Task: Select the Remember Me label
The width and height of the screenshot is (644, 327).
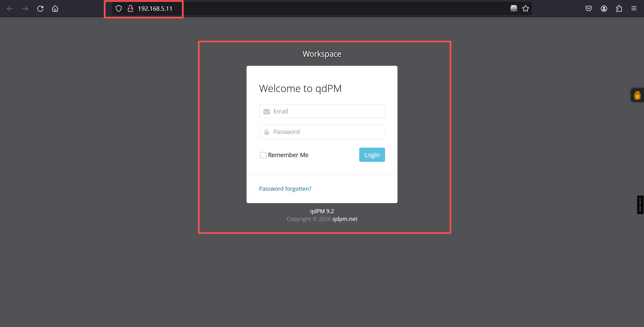Action: coord(288,155)
